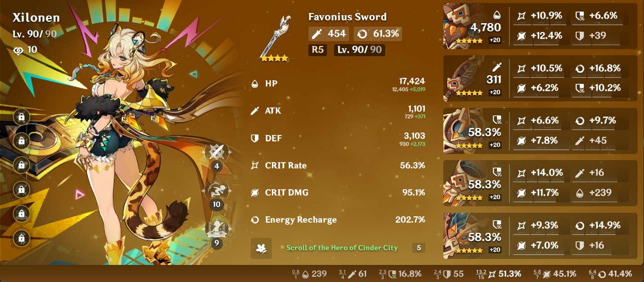This screenshot has width=644, height=282.
Task: Click the R5 refinement badge
Action: coord(317,50)
